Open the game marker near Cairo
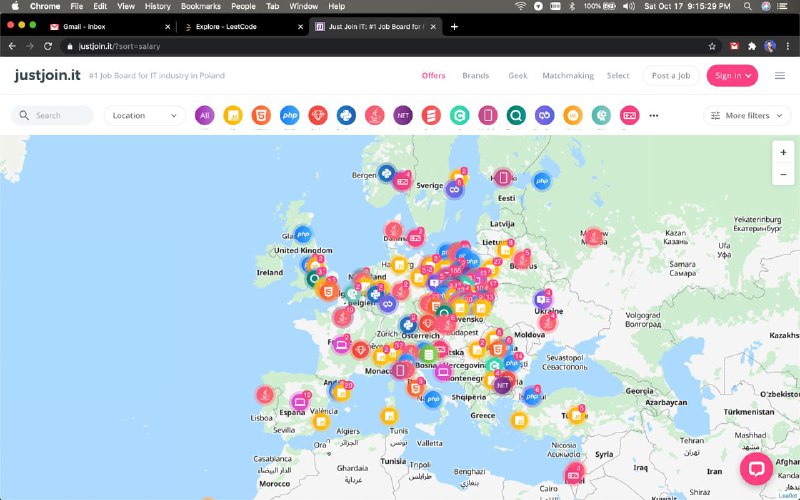 coord(574,474)
